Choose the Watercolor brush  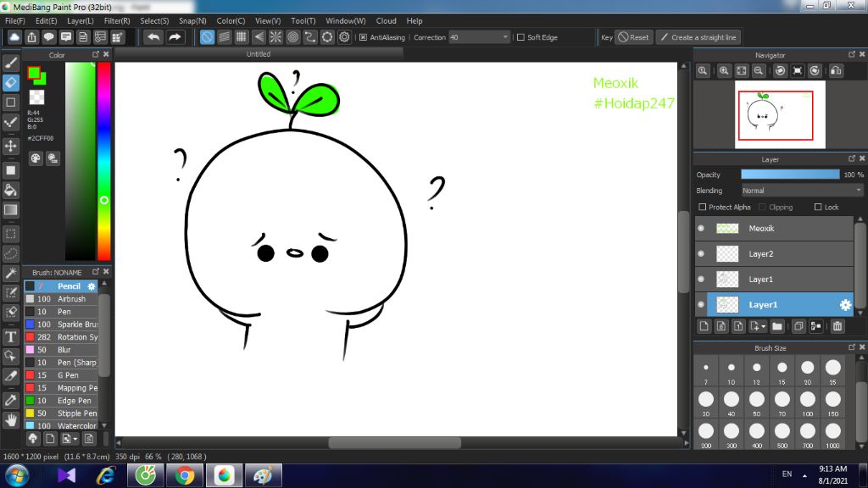61,426
